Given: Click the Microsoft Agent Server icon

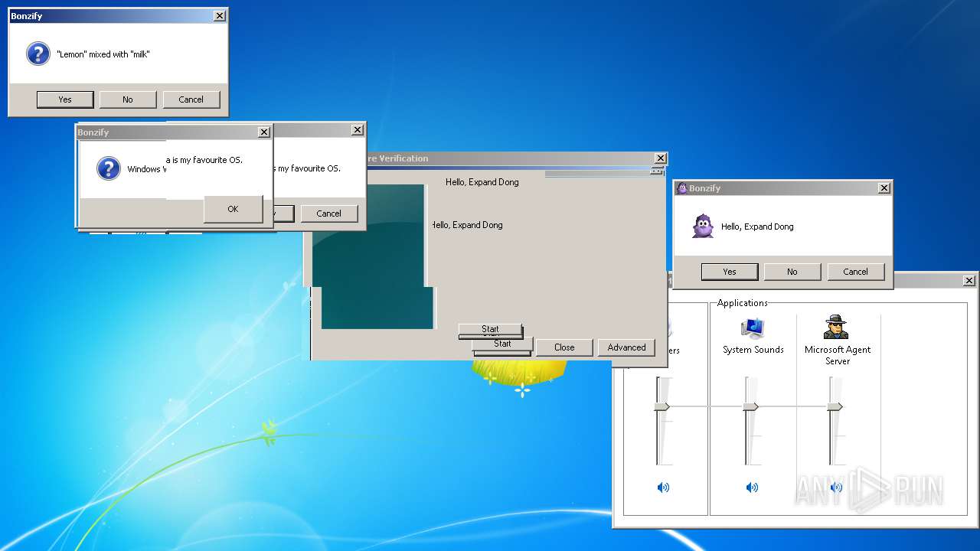Looking at the screenshot, I should pos(836,328).
